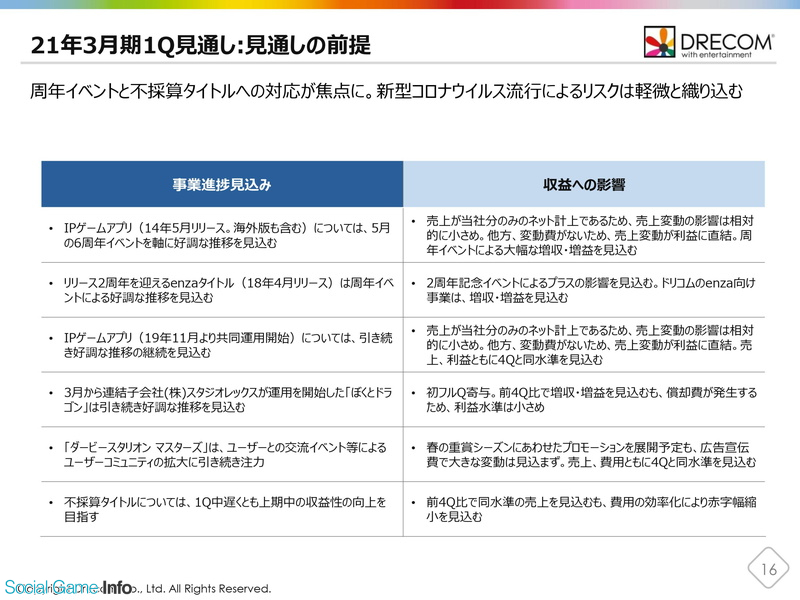
Task: Click the DRECOM with entertainment wordmark
Action: click(x=727, y=45)
